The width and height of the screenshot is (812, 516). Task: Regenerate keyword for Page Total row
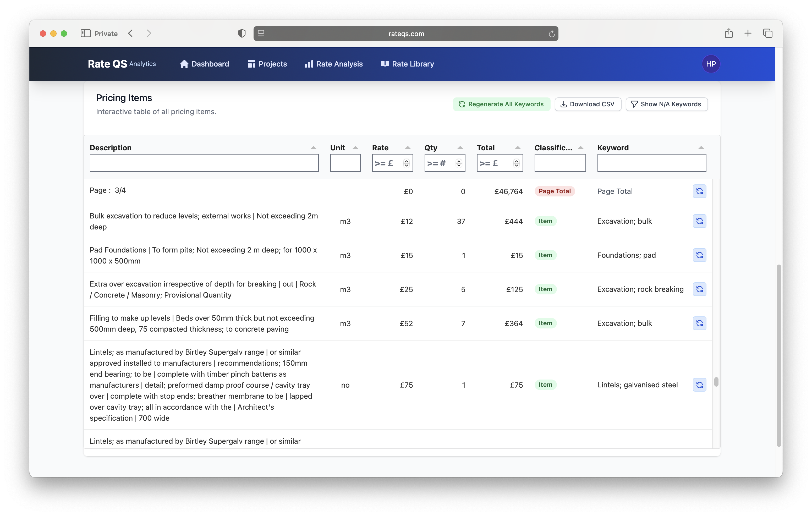pyautogui.click(x=699, y=191)
